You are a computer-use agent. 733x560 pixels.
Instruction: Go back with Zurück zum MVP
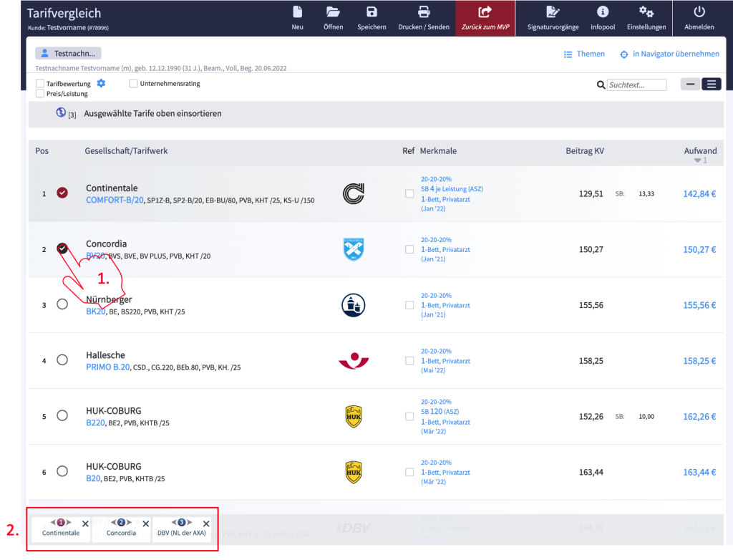485,18
